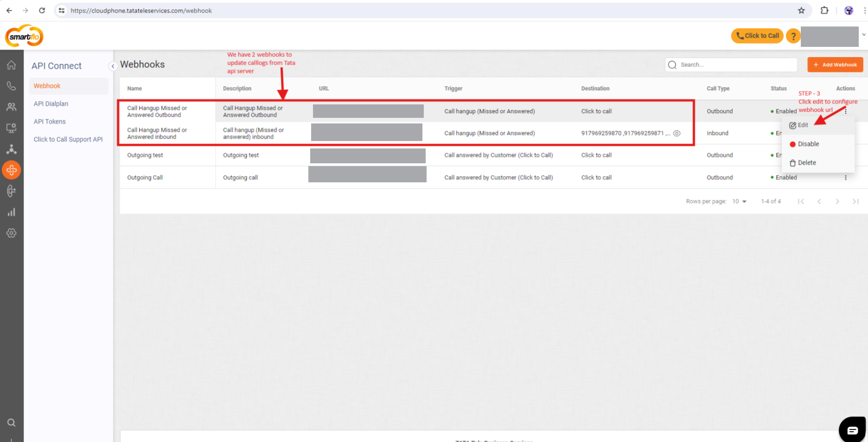Collapse the API Connect side panel
The height and width of the screenshot is (442, 868).
113,66
